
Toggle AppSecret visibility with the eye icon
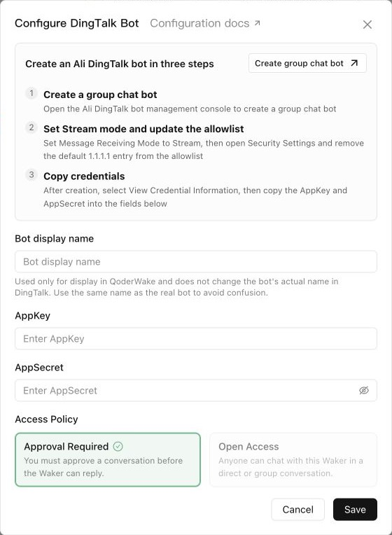pos(364,390)
